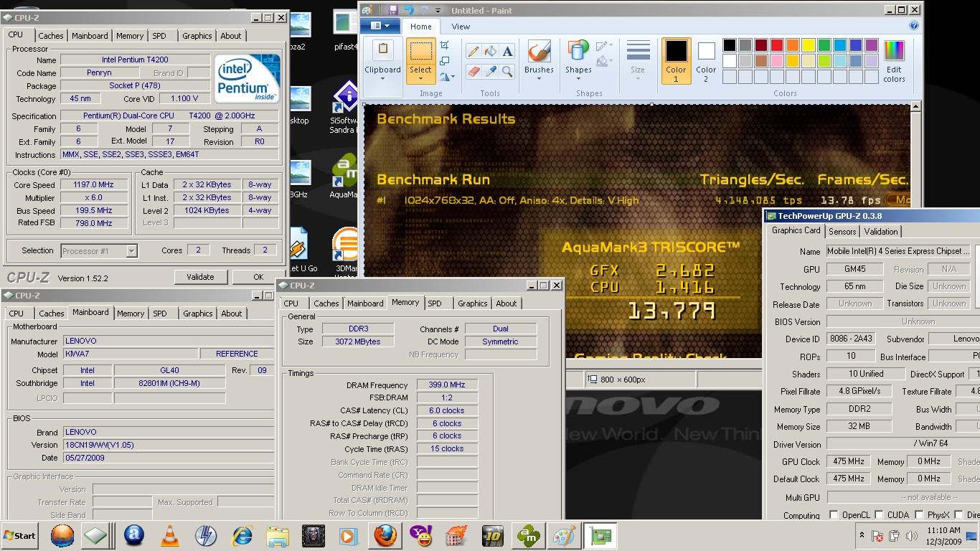Image resolution: width=980 pixels, height=551 pixels.
Task: Click the Windows Start button
Action: 20,536
